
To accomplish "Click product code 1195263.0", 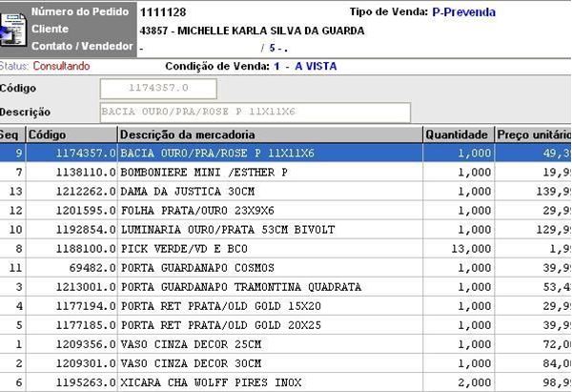I will (86, 382).
